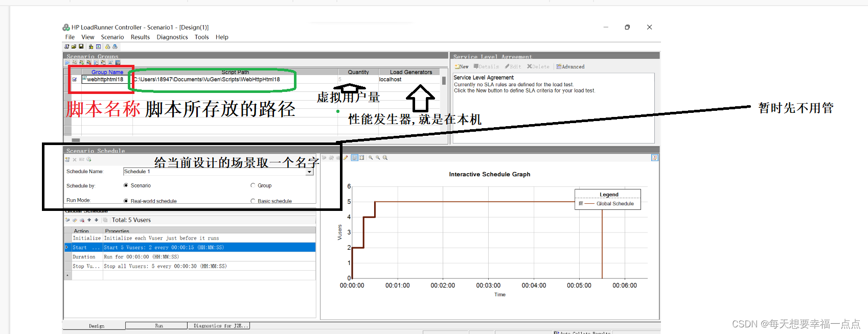
Task: Toggle the webhttphtml18 group checkbox
Action: (x=75, y=80)
